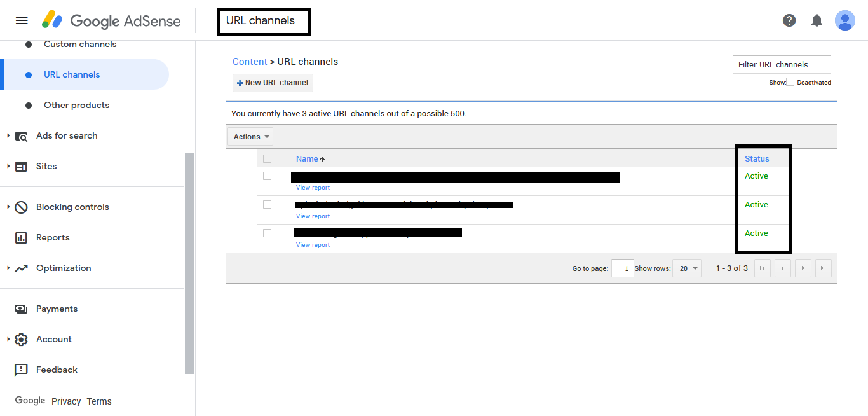868x416 pixels.
Task: Enable the Show Deactivated checkbox
Action: click(790, 82)
